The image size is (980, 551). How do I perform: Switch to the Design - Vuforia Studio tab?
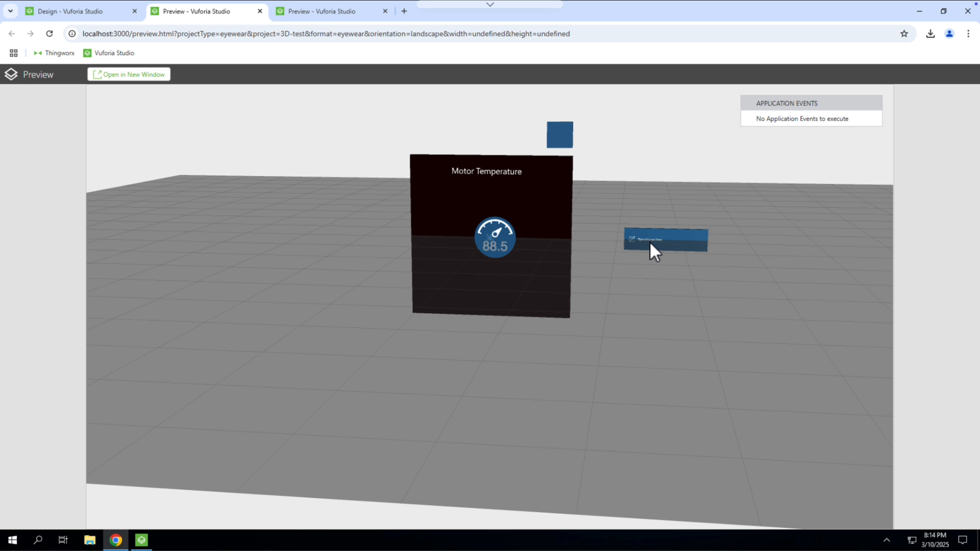click(x=82, y=11)
